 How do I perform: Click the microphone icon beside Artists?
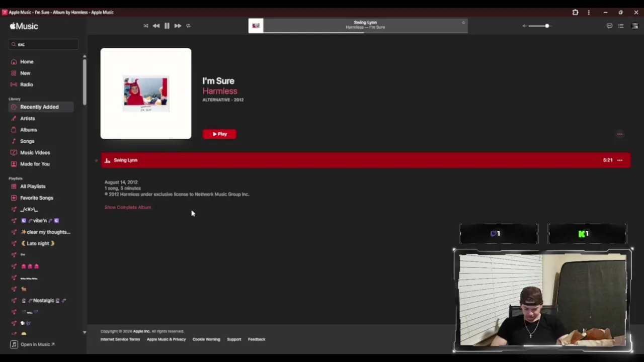[14, 119]
